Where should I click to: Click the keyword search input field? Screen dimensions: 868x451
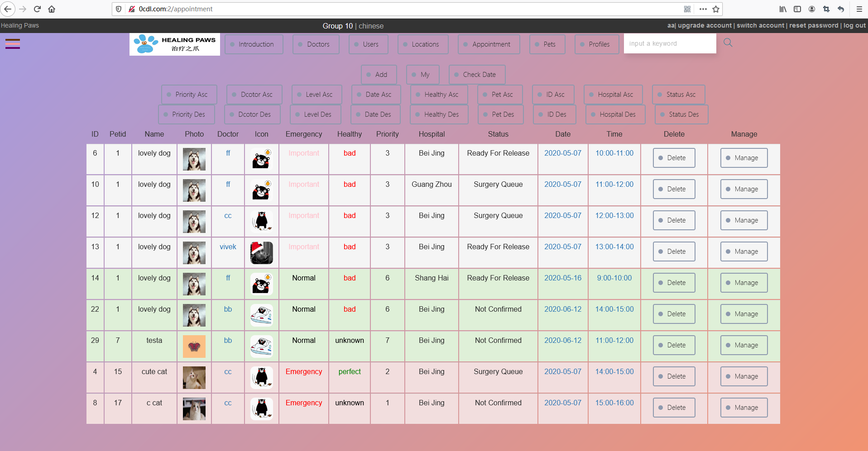click(x=669, y=43)
